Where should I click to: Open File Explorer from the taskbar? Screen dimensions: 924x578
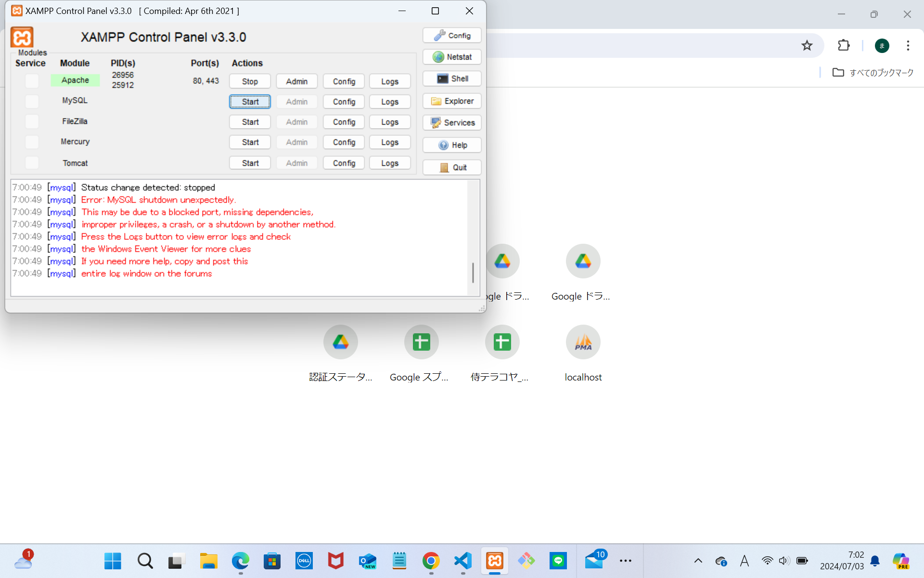click(x=208, y=561)
